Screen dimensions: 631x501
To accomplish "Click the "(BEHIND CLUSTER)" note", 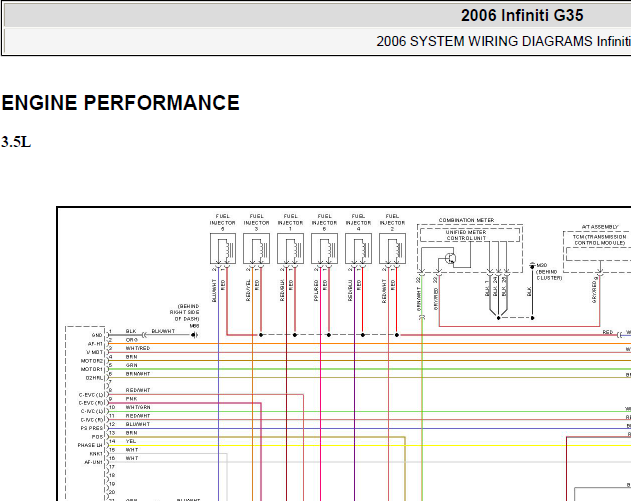I will [x=549, y=275].
